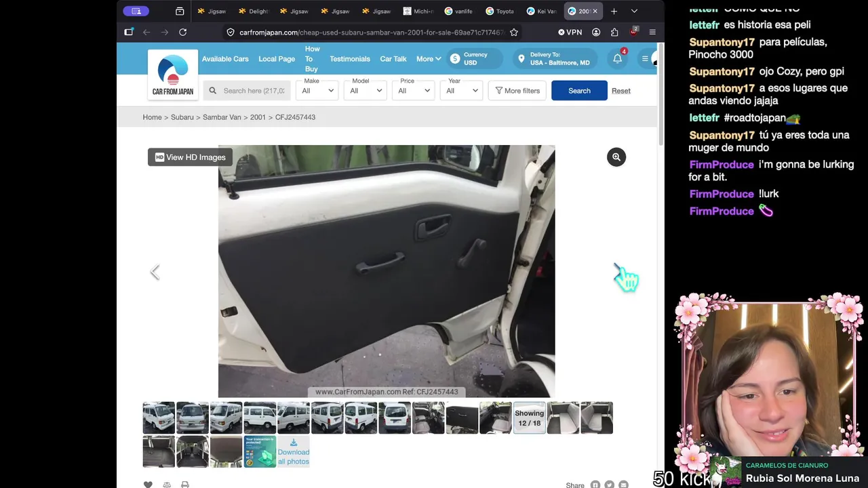This screenshot has width=868, height=488.
Task: Go to Subaru breadcrumb link
Action: pyautogui.click(x=182, y=117)
